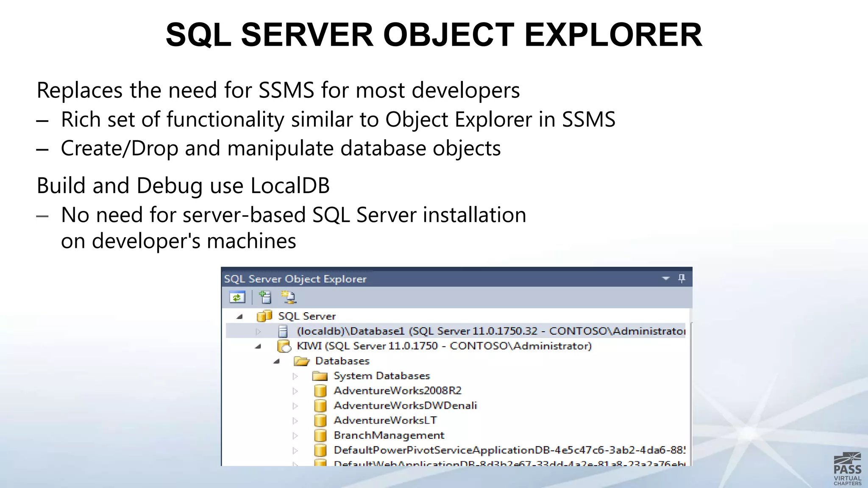
Task: Expand the AdventureWorksDWDenali database
Action: pyautogui.click(x=295, y=406)
